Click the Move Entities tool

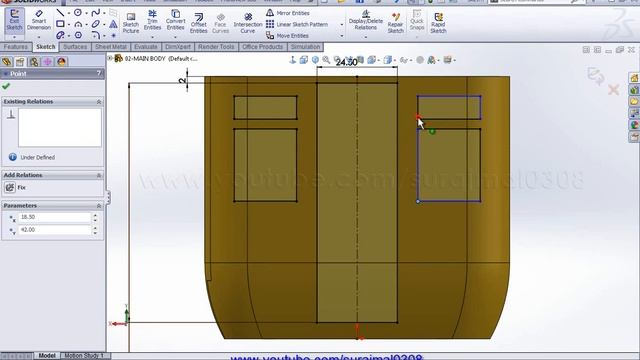point(287,36)
